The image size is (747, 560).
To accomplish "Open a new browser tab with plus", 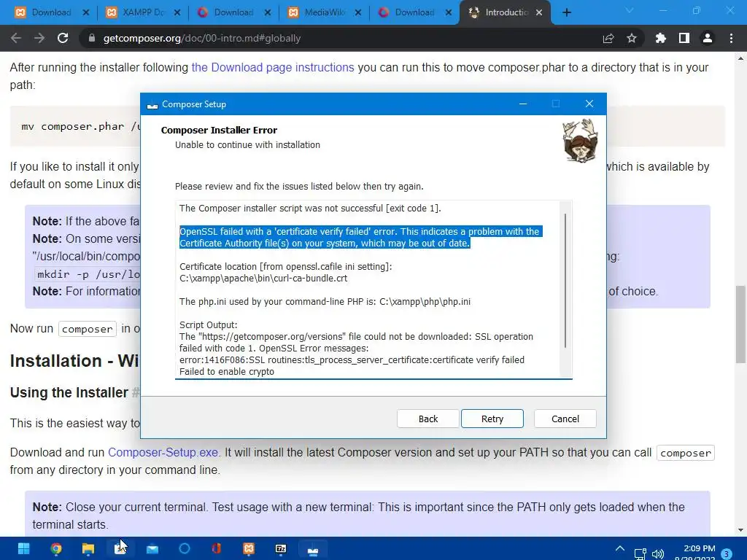I will pyautogui.click(x=566, y=12).
